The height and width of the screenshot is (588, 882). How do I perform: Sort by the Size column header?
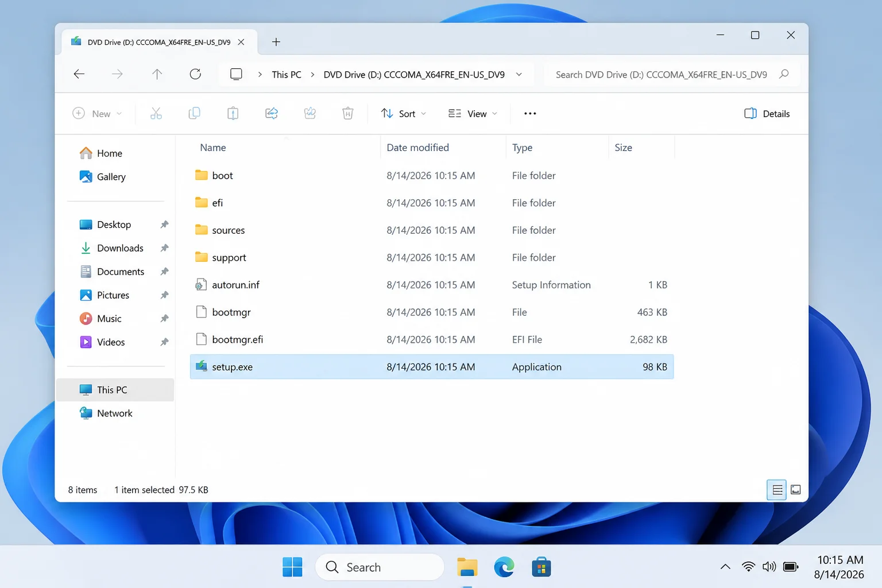624,148
